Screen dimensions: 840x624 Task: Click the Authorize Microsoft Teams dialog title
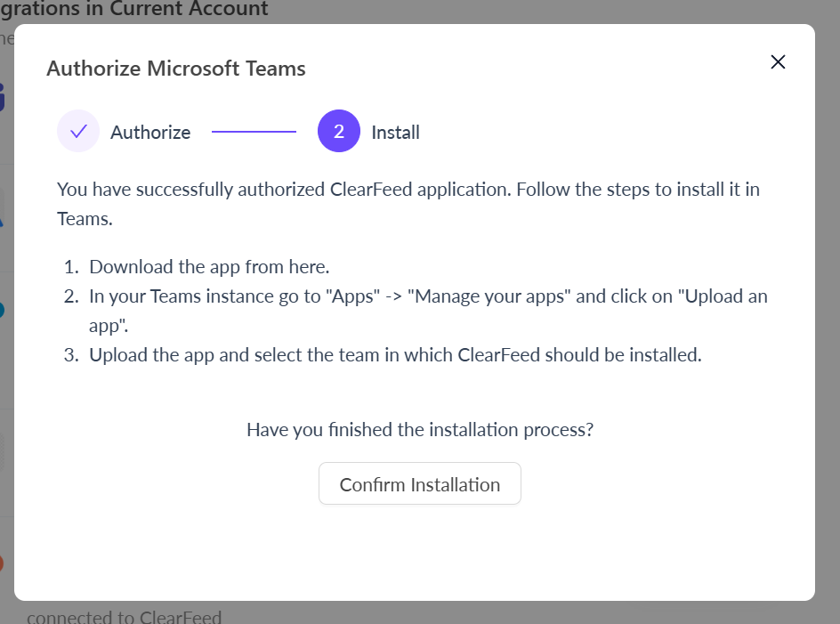[176, 69]
